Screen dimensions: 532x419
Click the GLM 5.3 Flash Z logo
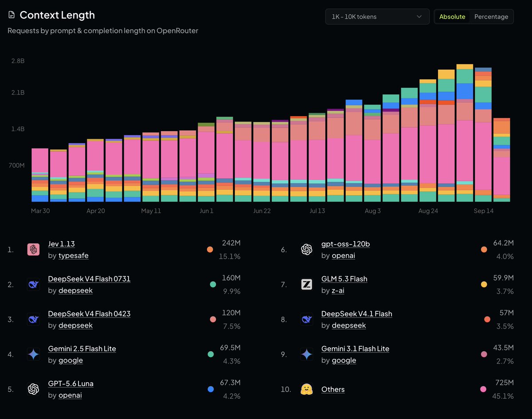coord(307,285)
